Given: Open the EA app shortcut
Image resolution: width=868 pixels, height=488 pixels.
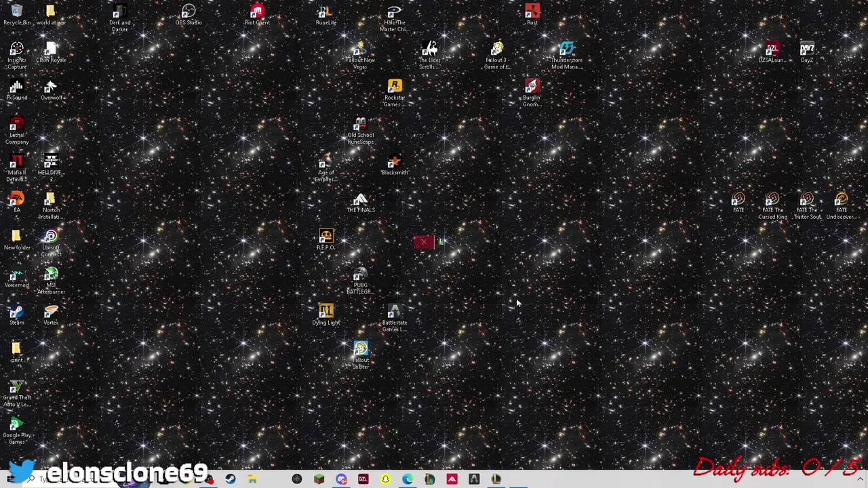Looking at the screenshot, I should [17, 202].
